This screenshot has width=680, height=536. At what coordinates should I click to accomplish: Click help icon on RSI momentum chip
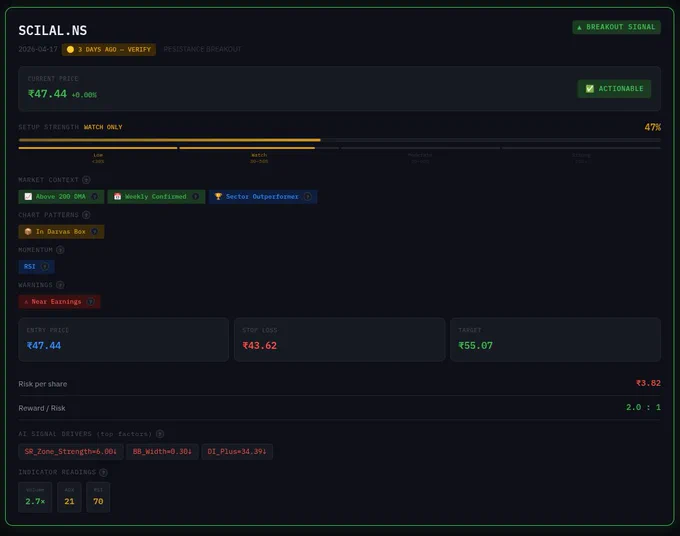coord(45,267)
